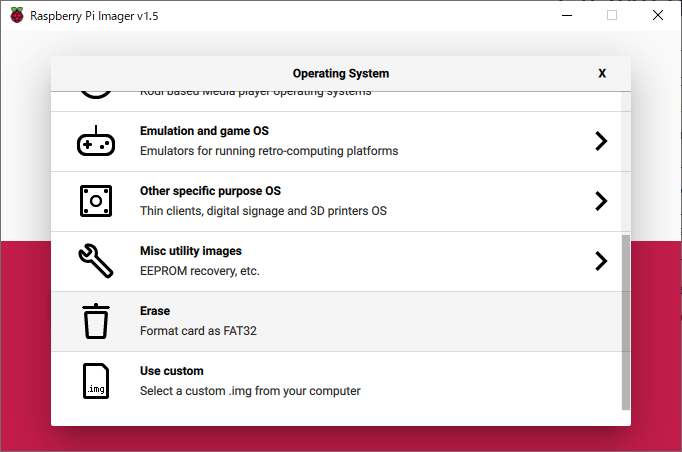
Task: Expand Emulation and game OS chevron arrow
Action: (601, 141)
